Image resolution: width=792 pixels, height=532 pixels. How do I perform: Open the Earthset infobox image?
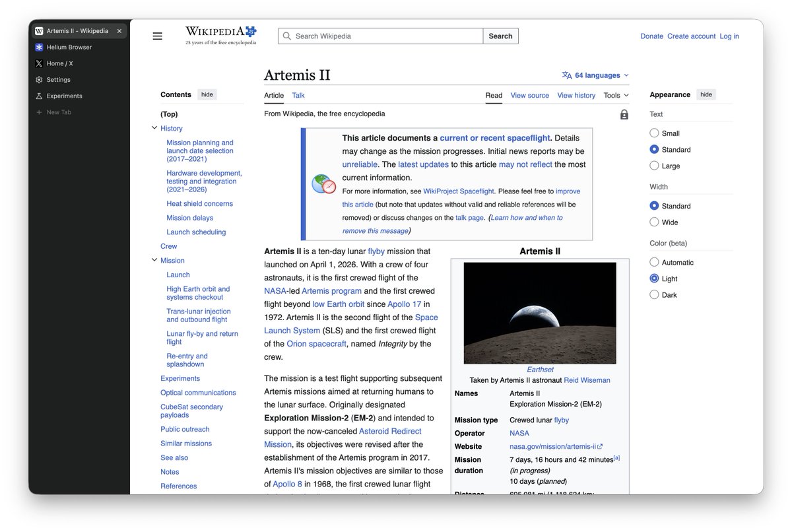click(x=540, y=314)
